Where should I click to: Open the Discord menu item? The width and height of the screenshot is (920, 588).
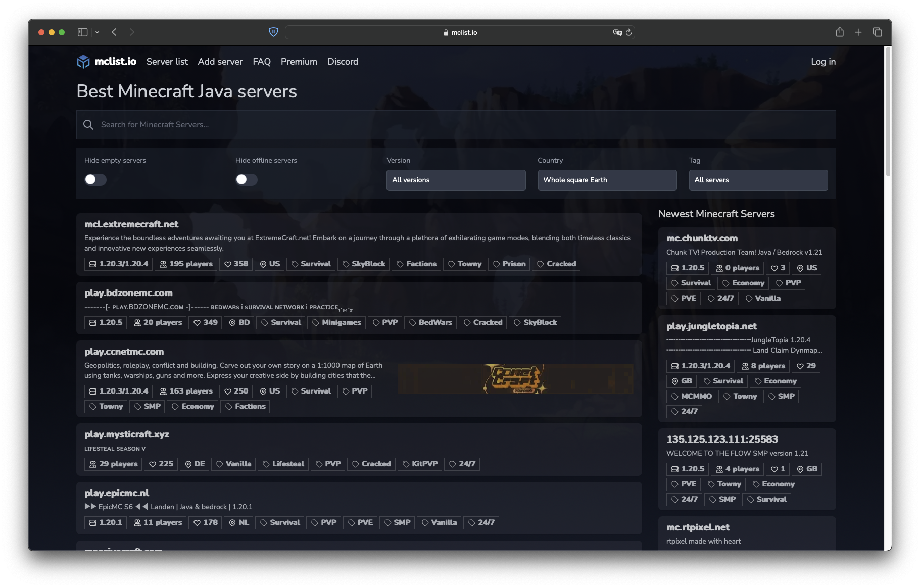point(343,62)
